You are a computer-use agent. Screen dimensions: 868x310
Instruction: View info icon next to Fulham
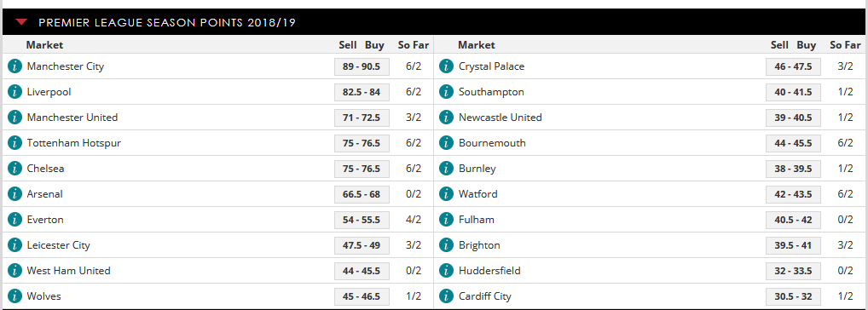click(x=446, y=220)
